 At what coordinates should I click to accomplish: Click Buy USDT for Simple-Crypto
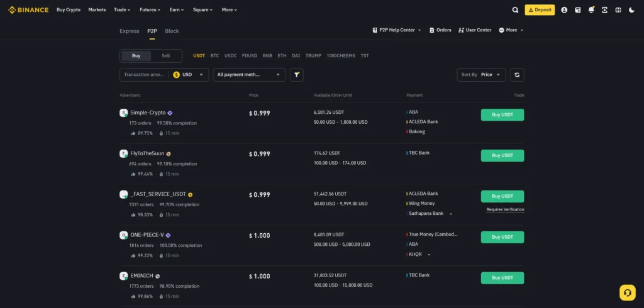[502, 115]
